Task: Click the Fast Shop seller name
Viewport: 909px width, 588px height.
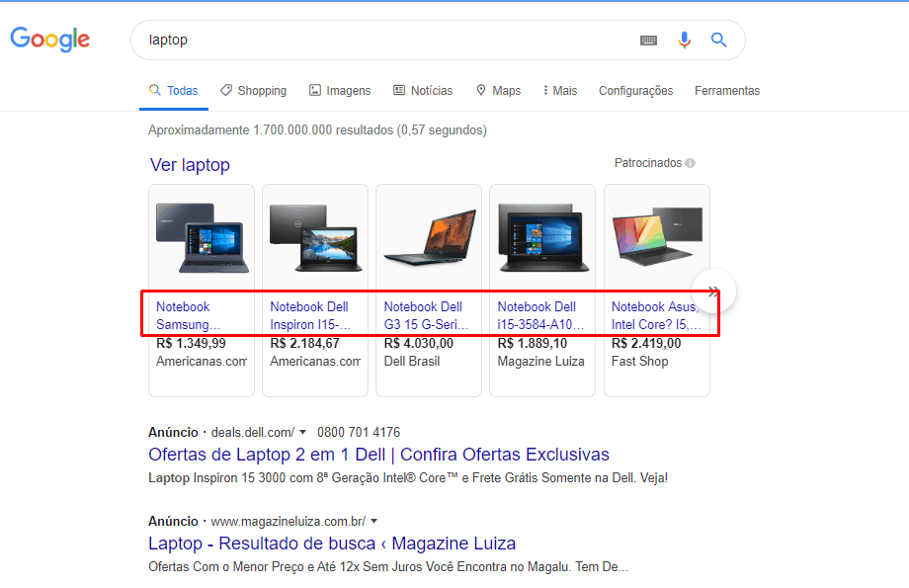Action: pos(640,362)
